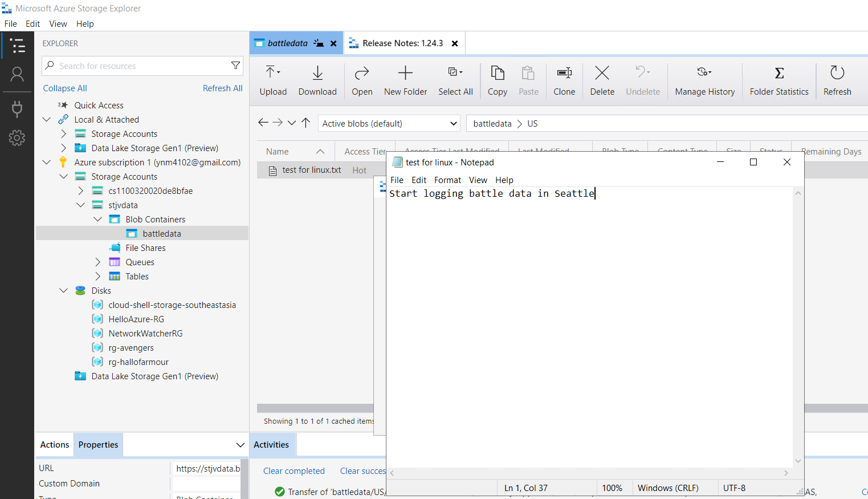This screenshot has height=499, width=868.
Task: Click the test for linux.txt file icon
Action: pyautogui.click(x=273, y=170)
